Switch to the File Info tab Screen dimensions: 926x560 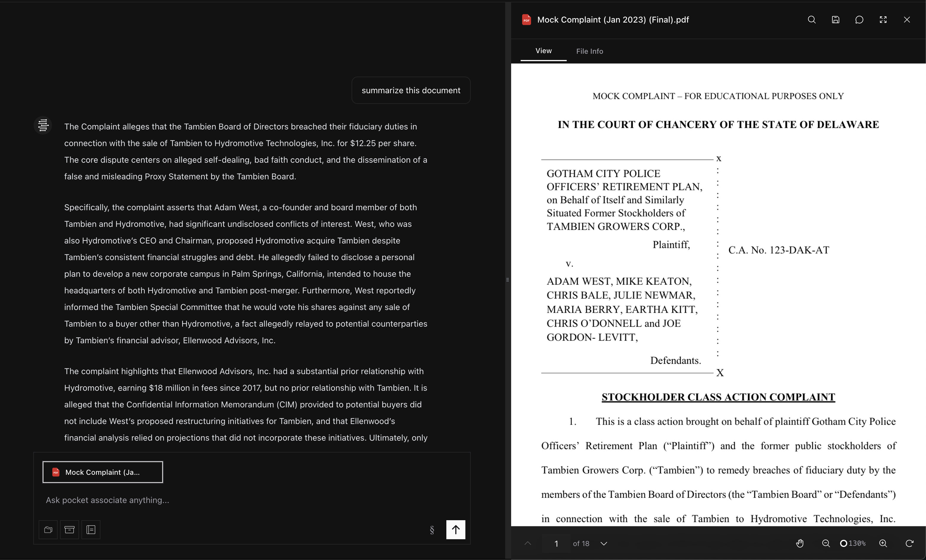pyautogui.click(x=589, y=51)
